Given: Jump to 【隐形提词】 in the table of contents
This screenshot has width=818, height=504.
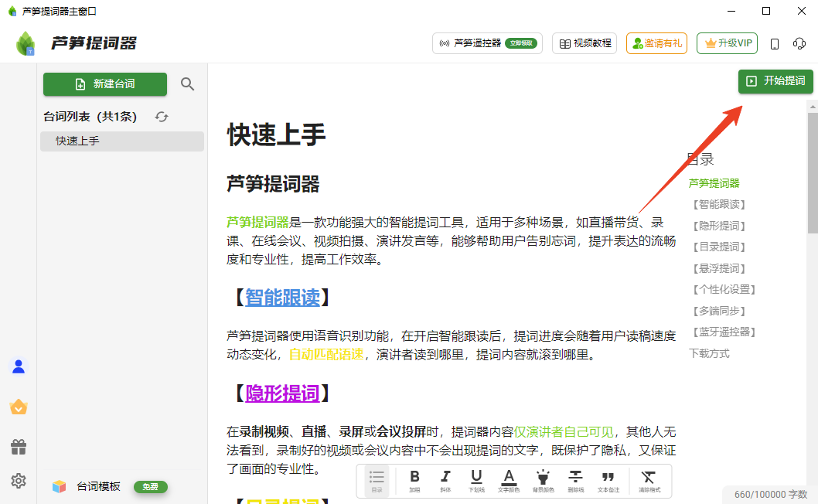Looking at the screenshot, I should tap(719, 226).
